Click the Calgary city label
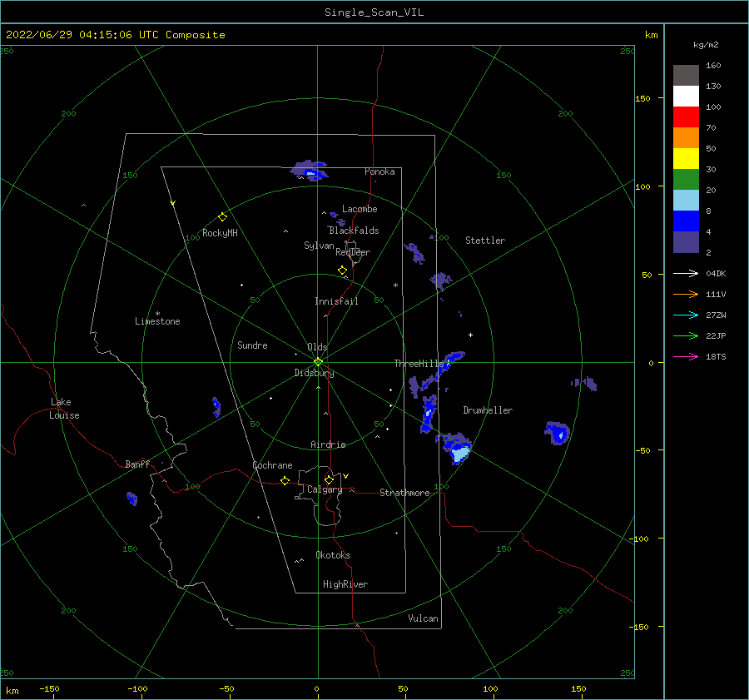This screenshot has height=700, width=749. 325,489
